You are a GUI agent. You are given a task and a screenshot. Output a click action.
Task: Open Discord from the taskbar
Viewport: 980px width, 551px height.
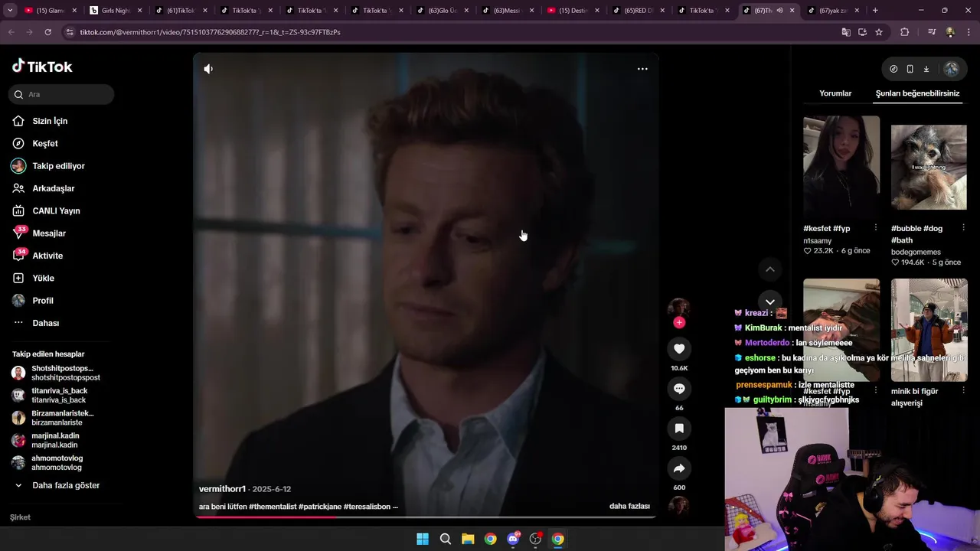pos(513,539)
